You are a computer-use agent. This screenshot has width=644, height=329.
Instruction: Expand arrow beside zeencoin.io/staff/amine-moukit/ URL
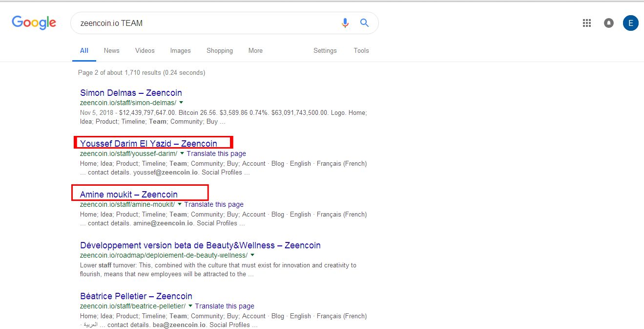click(x=180, y=204)
